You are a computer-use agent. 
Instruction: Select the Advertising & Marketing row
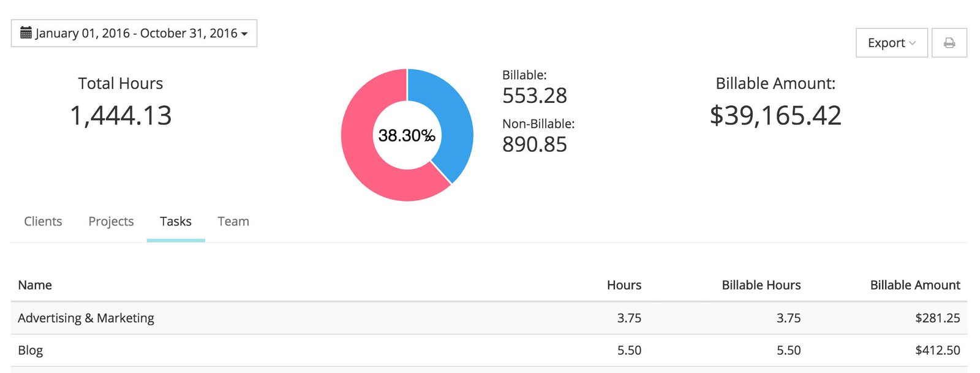pyautogui.click(x=86, y=318)
